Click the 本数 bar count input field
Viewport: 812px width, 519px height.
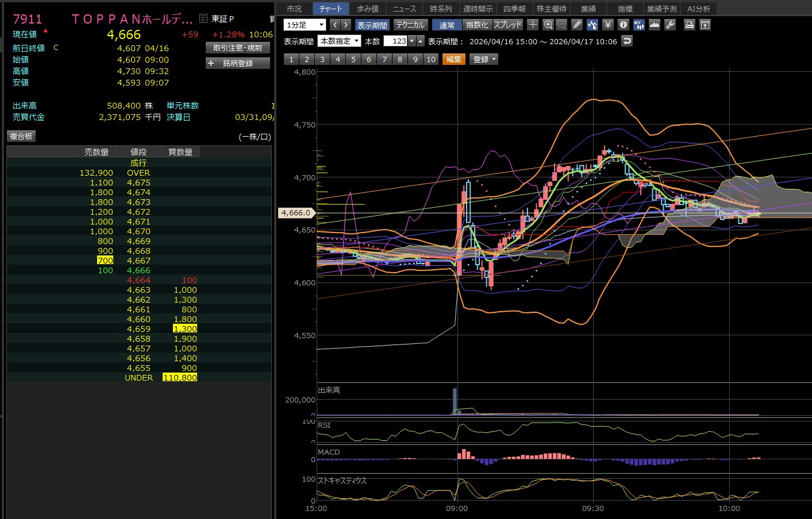(x=395, y=41)
